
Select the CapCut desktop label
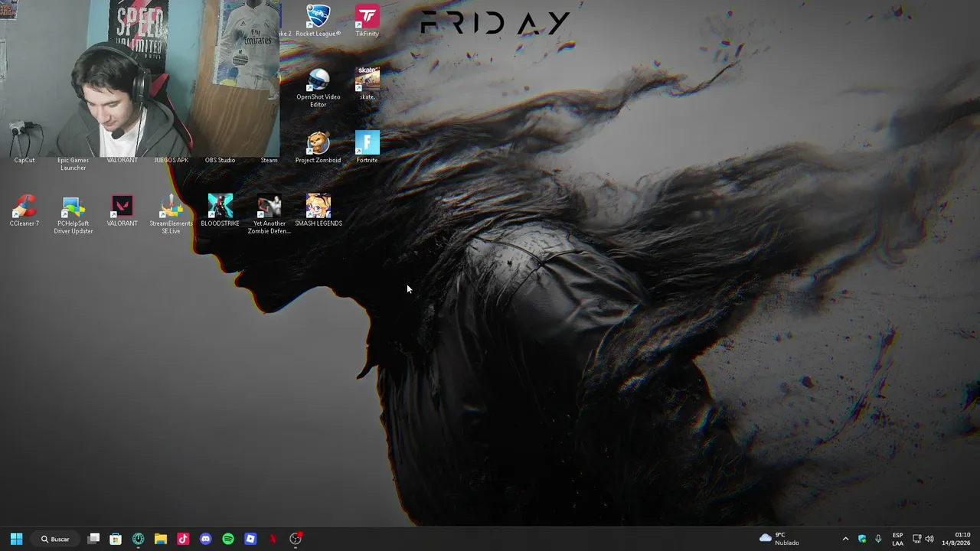pyautogui.click(x=24, y=160)
